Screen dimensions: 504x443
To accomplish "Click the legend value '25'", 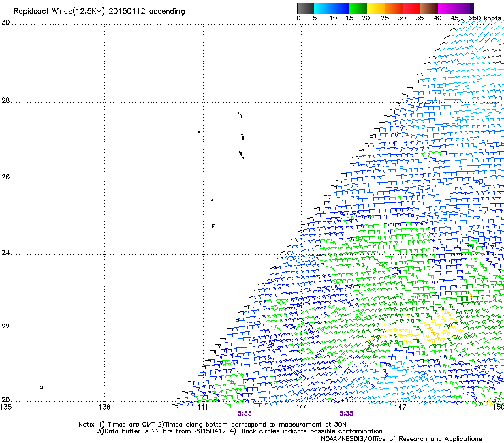I will tap(385, 18).
